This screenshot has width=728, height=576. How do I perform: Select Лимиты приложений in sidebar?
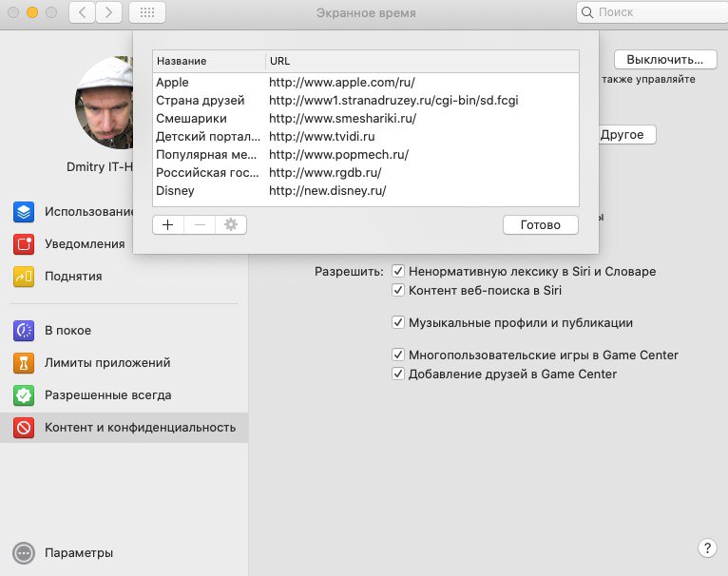124,363
